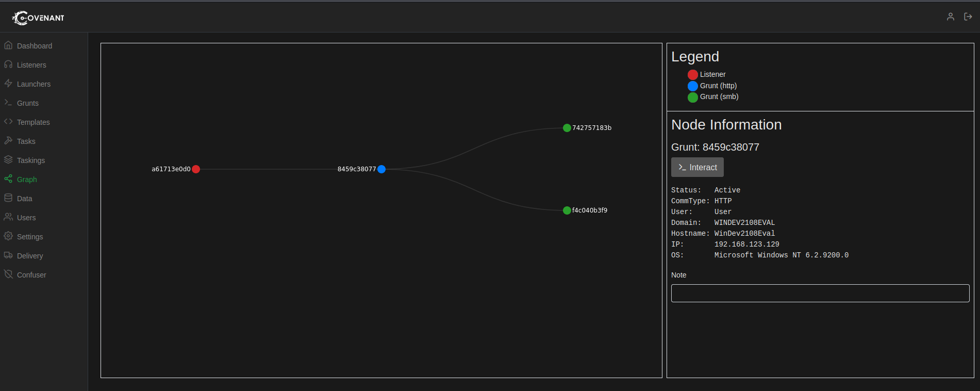The image size is (980, 391).
Task: Click the Dashboard home icon
Action: coord(8,45)
